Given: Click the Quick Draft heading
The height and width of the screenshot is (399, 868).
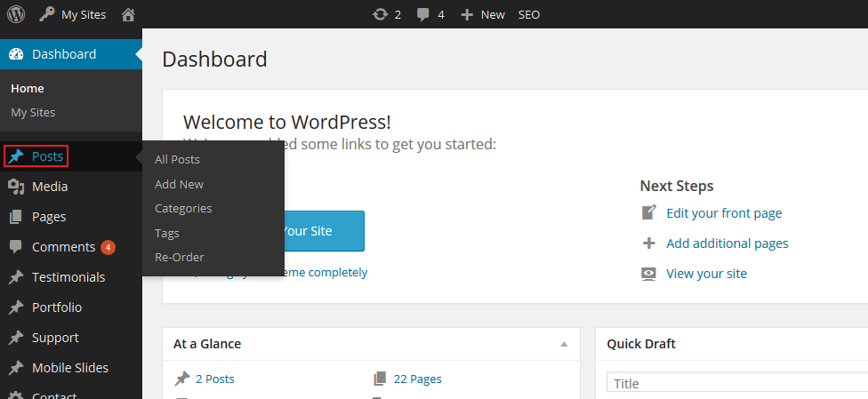Looking at the screenshot, I should pos(641,344).
